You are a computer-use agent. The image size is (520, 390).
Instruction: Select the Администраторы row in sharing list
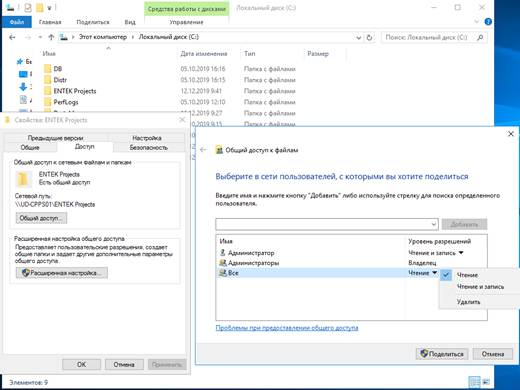point(351,263)
